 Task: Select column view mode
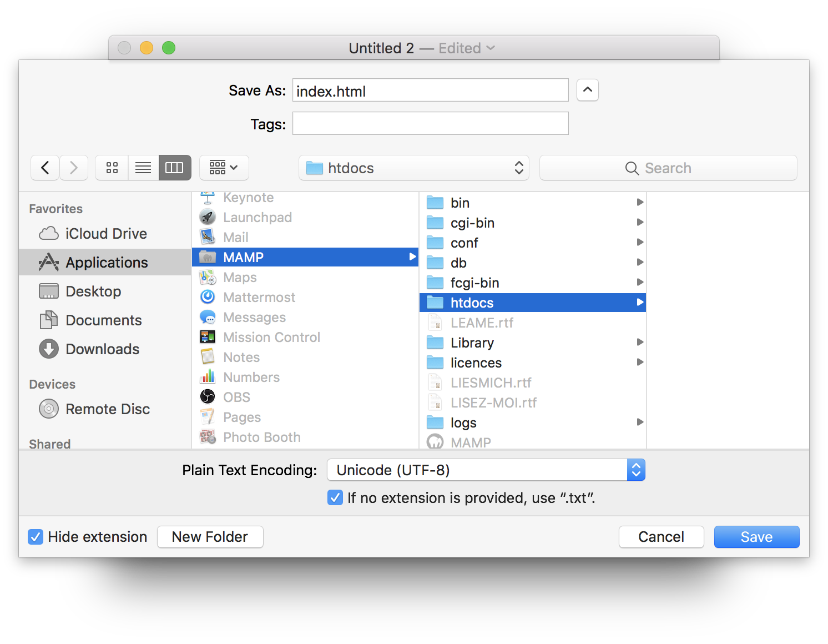click(175, 168)
